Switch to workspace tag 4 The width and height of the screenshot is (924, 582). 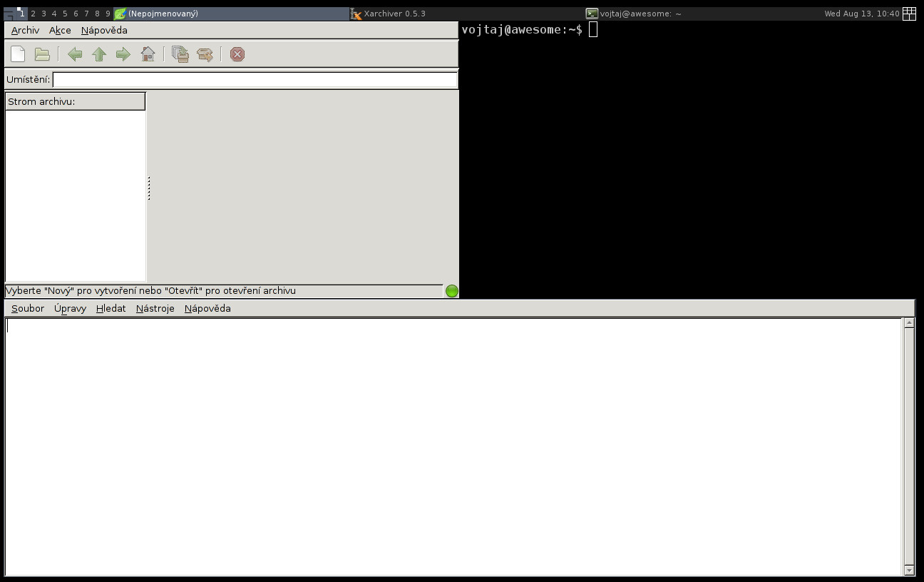[54, 14]
